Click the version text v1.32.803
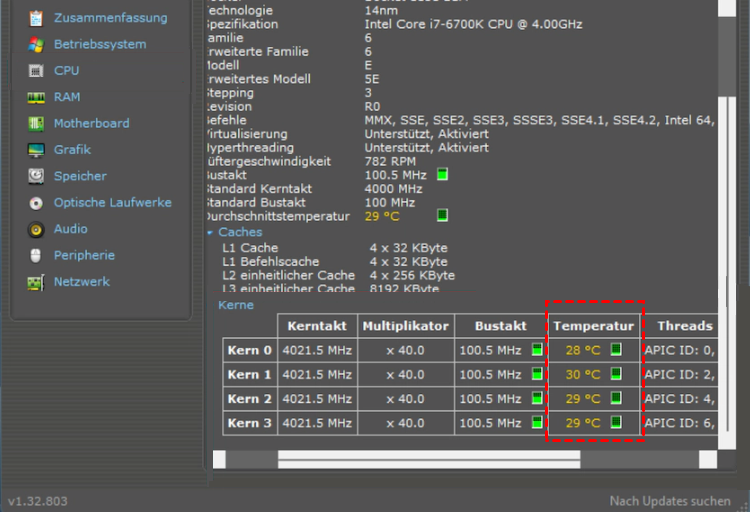The width and height of the screenshot is (750, 512). point(38,501)
